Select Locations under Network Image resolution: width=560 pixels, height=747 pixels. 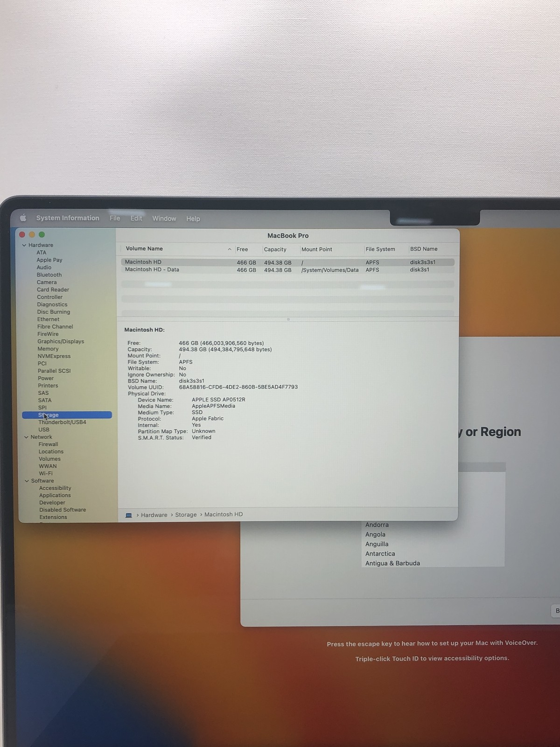pos(51,451)
